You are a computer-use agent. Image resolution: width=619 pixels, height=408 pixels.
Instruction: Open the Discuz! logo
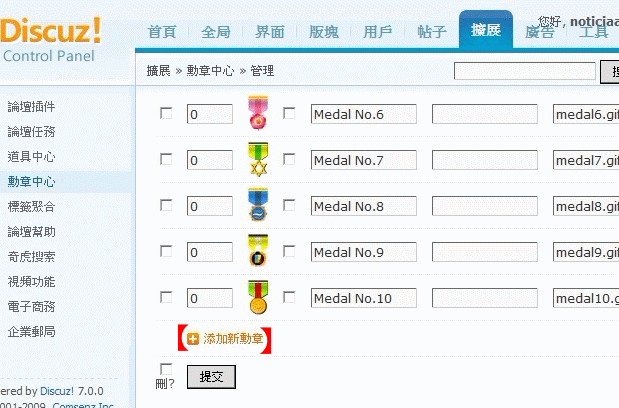click(x=51, y=31)
